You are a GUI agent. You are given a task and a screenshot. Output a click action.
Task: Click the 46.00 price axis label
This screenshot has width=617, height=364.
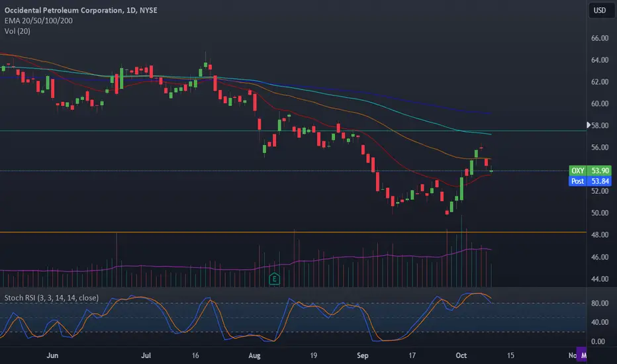(600, 257)
